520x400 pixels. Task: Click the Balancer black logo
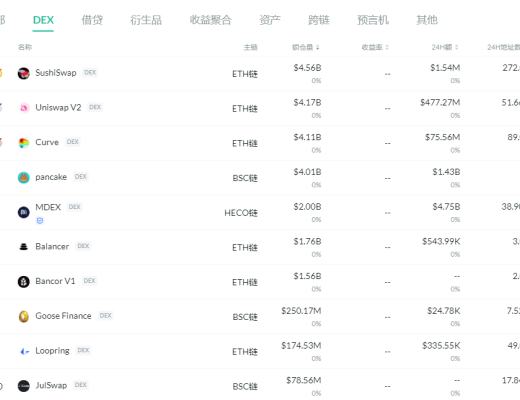[24, 247]
